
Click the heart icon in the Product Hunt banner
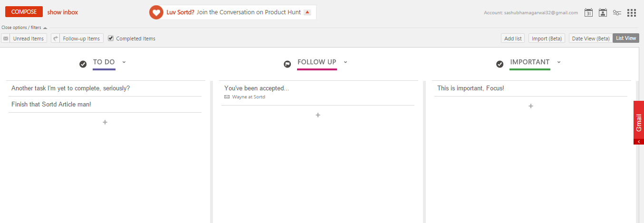[156, 12]
